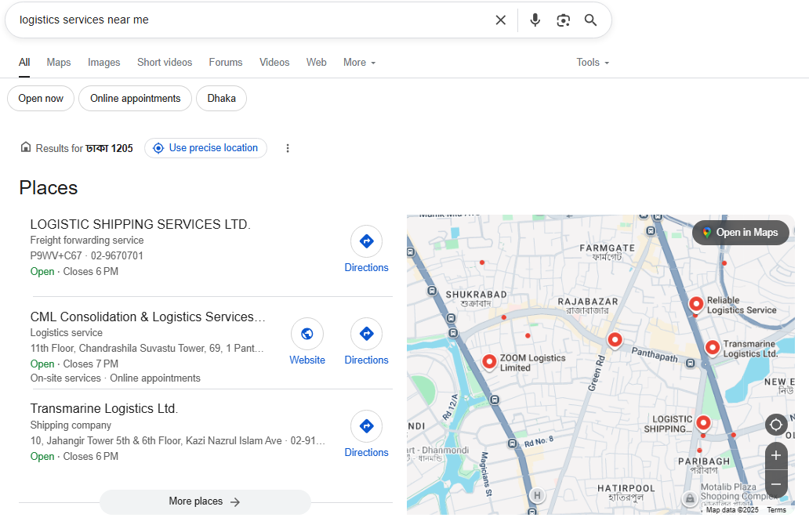
Task: Click the Reliable Logistics Service map label
Action: 742,306
